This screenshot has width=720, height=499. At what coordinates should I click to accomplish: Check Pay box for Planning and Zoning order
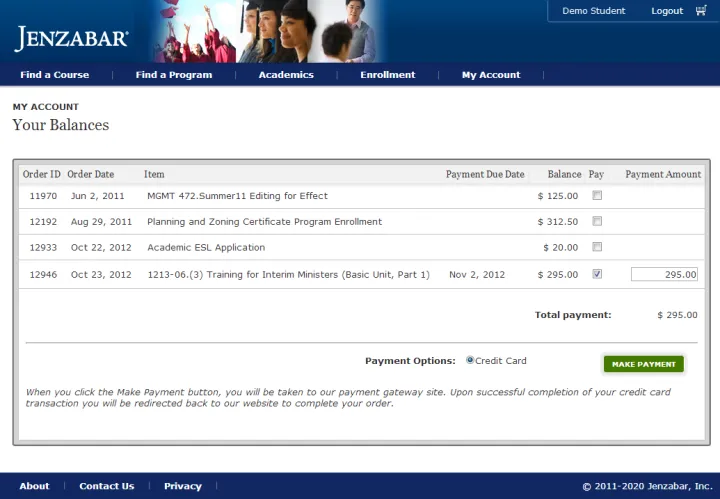597,221
